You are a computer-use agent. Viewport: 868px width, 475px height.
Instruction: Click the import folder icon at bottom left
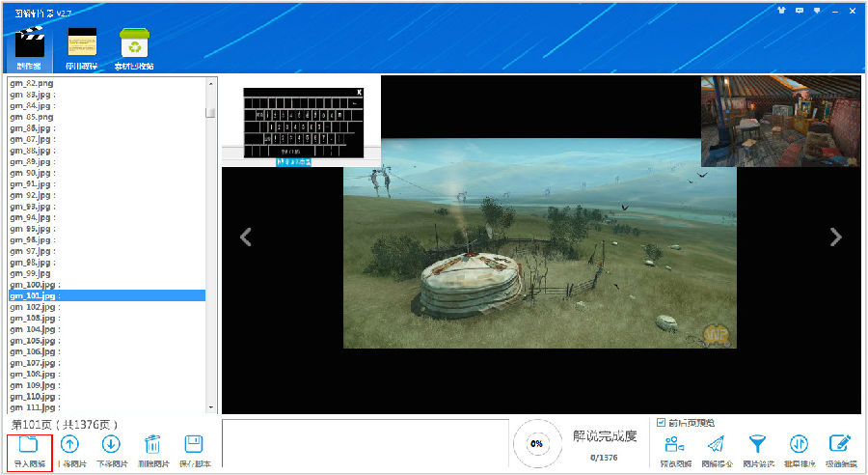[x=28, y=444]
